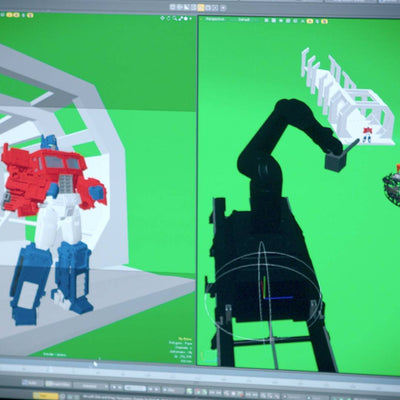Click the last yellow highlighted toggle in right viewport header
The height and width of the screenshot is (400, 400).
tap(324, 21)
